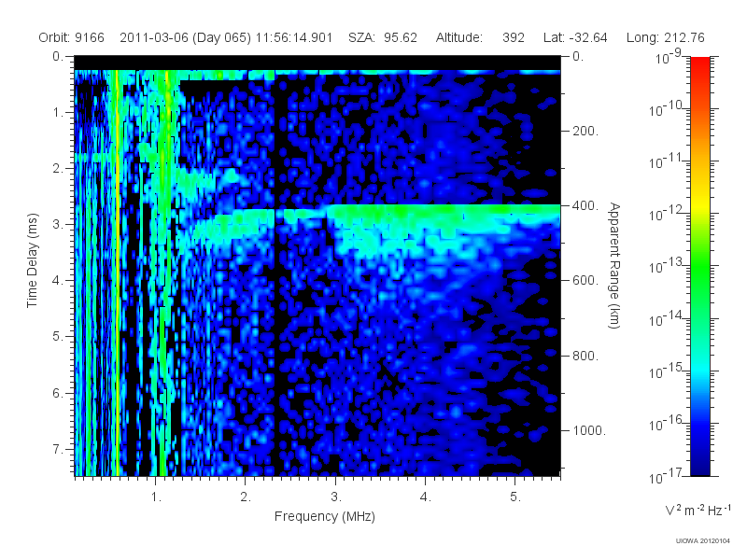Image resolution: width=747 pixels, height=560 pixels.
Task: Click the "Frequency (MHz)" axis label
Action: pos(325,516)
